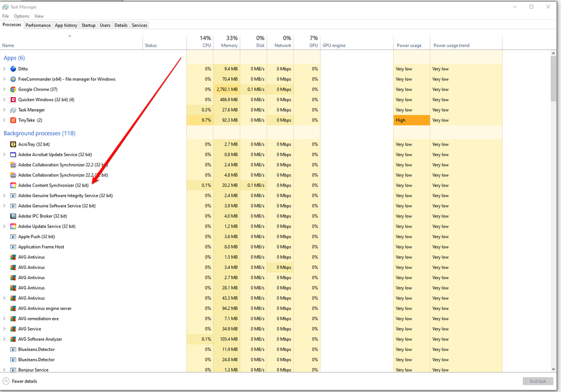Click the scrollbar down arrow
This screenshot has width=561, height=392.
554,369
